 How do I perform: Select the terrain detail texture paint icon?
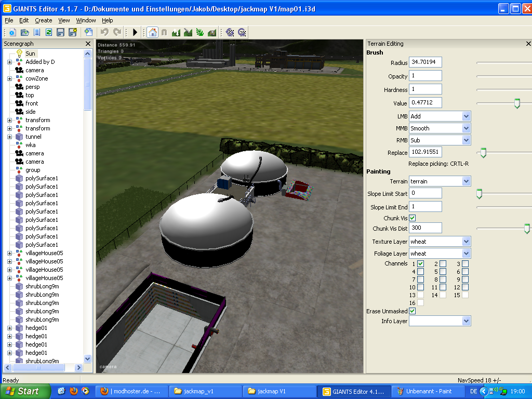188,33
